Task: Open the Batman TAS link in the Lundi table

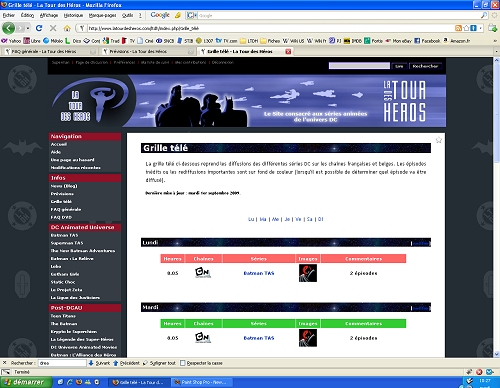Action: (259, 273)
